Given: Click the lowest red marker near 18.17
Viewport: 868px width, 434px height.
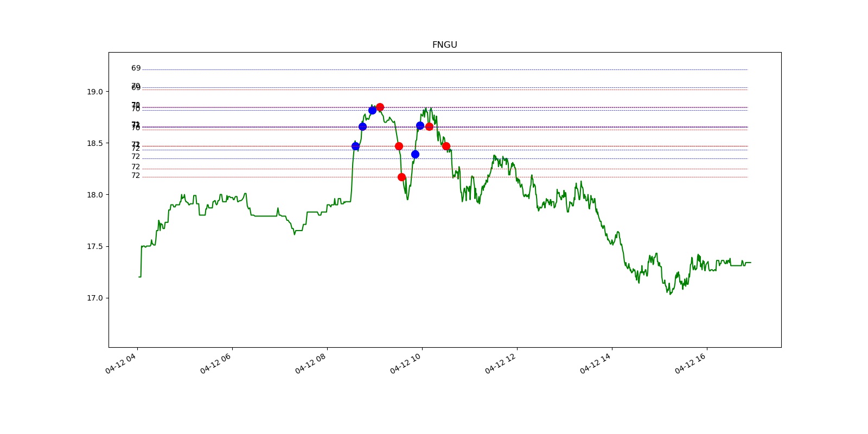Looking at the screenshot, I should 401,177.
